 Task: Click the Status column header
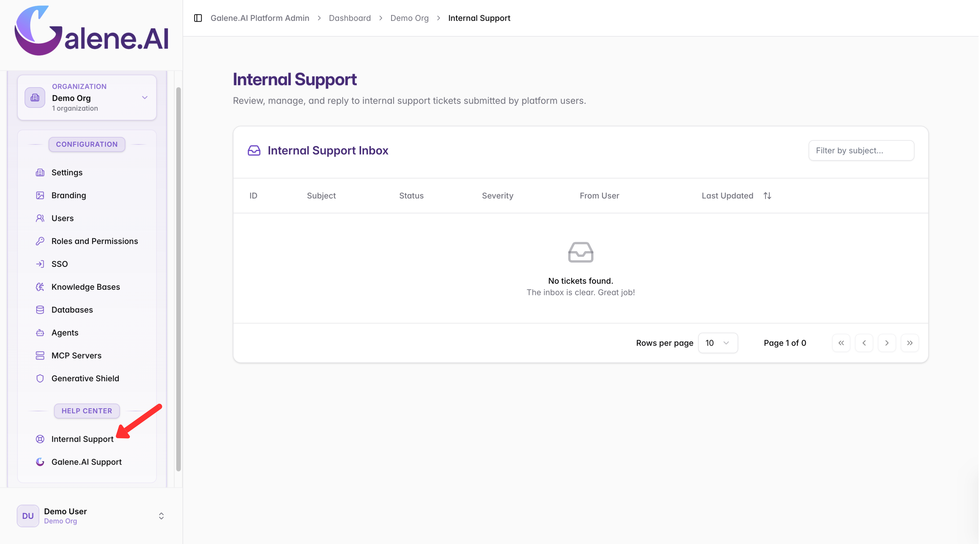pyautogui.click(x=411, y=195)
